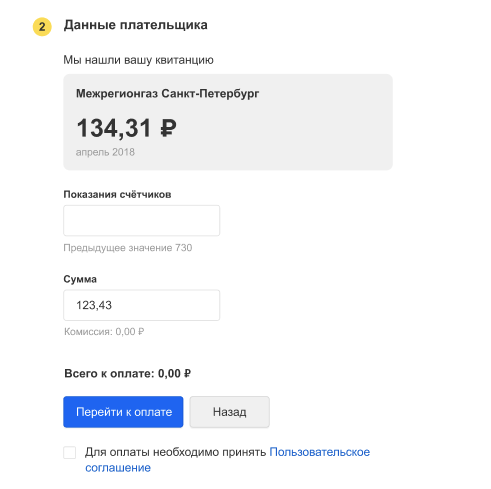This screenshot has height=489, width=491.
Task: Click the Показания счётчиков label
Action: point(117,194)
